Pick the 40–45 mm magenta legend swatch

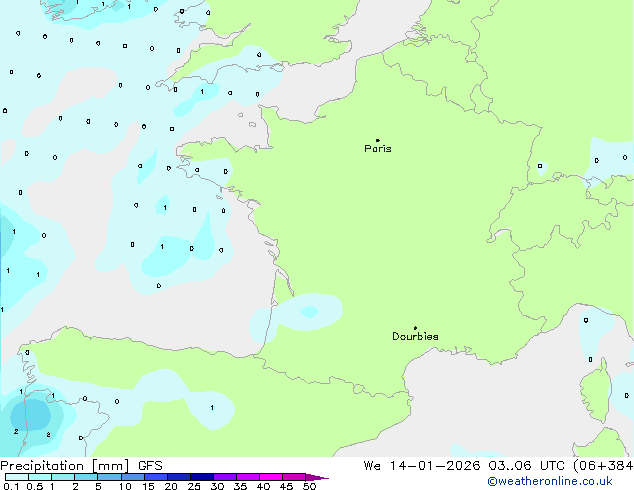pos(271,477)
